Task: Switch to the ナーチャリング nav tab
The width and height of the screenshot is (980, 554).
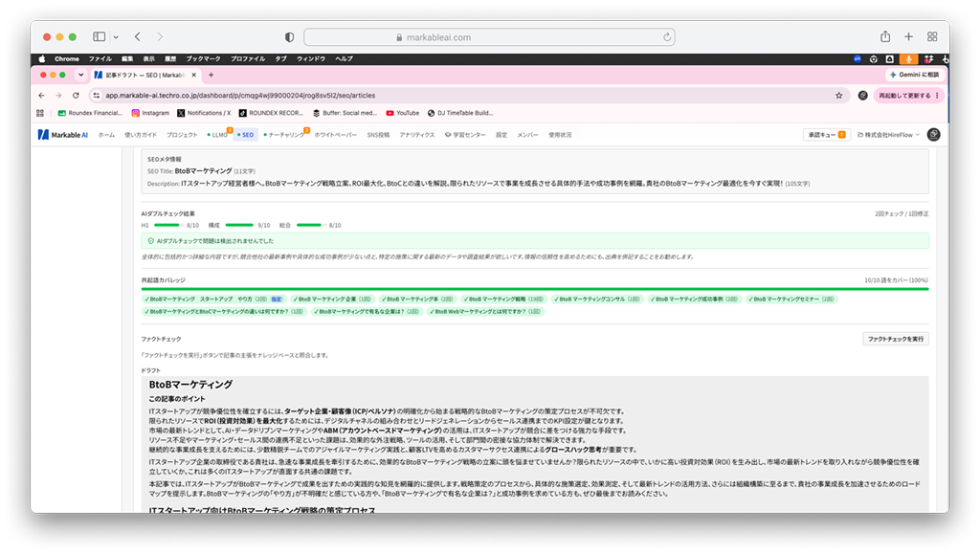Action: [285, 135]
